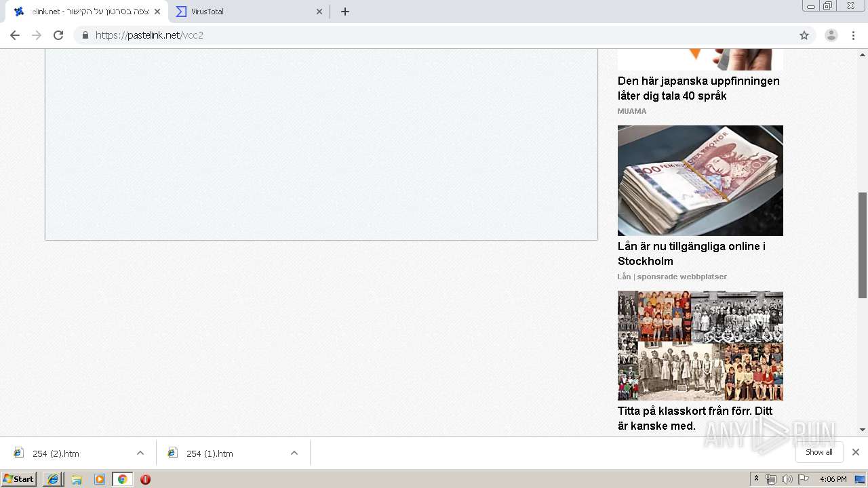Go forward to the next page
Viewport: 868px width, 488px height.
coord(37,35)
